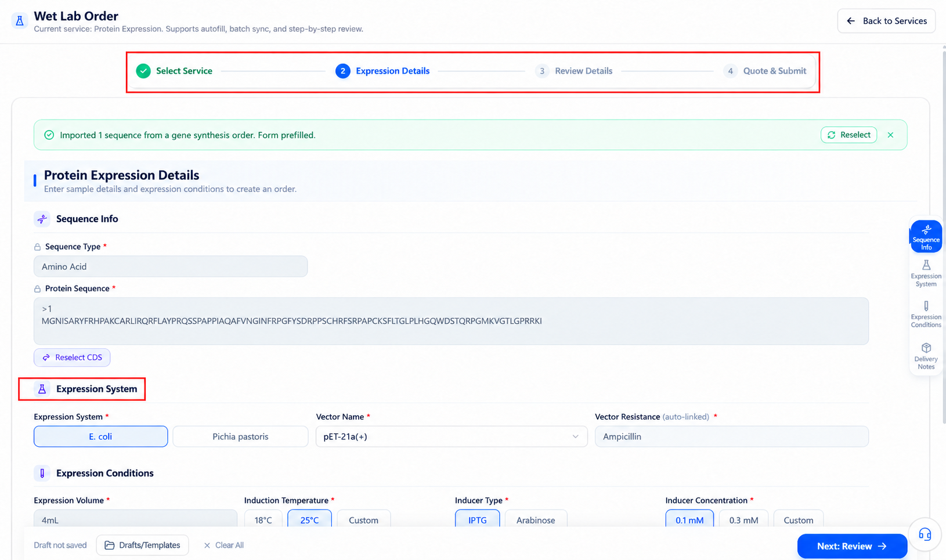Click Next: Review button
This screenshot has height=560, width=946.
tap(852, 546)
